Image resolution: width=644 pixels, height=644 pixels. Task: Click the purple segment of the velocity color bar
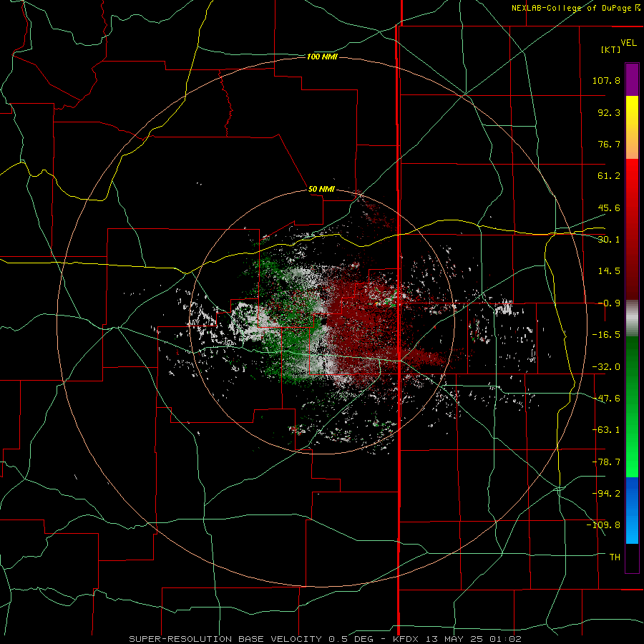pos(632,80)
